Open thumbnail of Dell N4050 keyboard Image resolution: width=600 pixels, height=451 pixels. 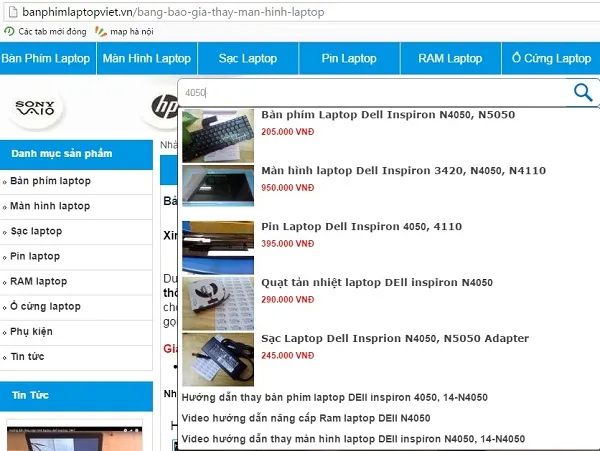click(218, 136)
